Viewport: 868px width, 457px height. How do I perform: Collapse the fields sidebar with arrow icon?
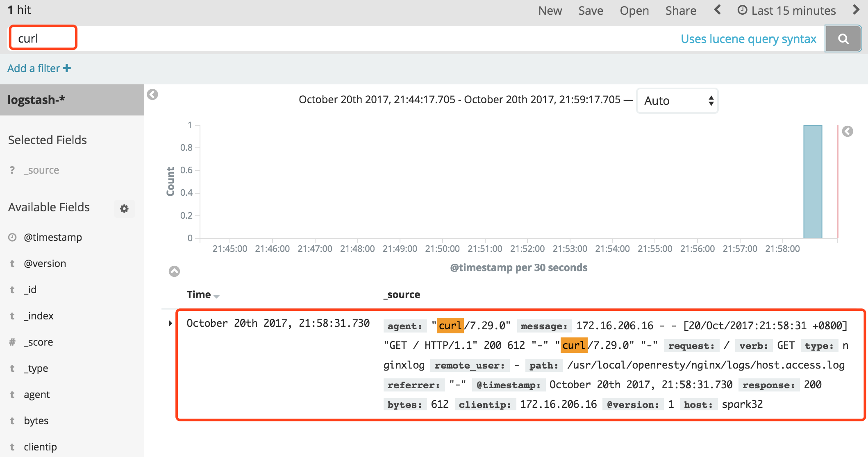coord(152,95)
